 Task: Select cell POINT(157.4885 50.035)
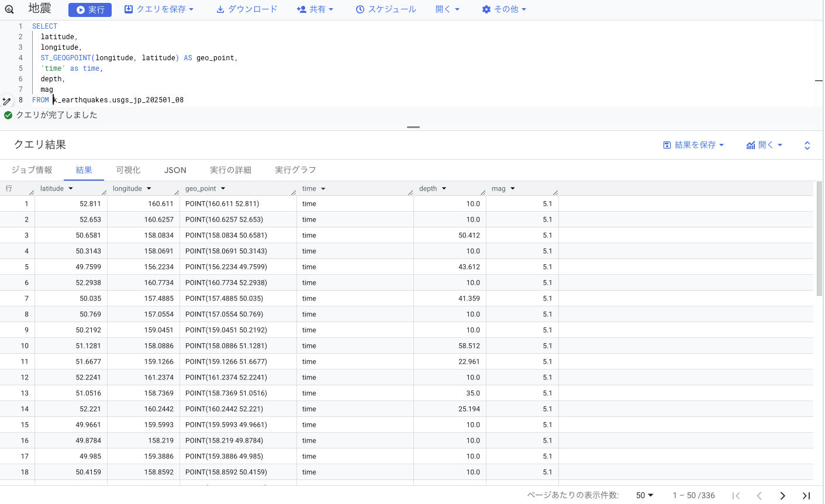point(239,299)
